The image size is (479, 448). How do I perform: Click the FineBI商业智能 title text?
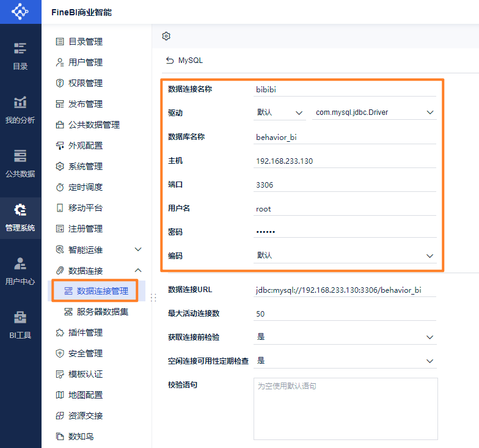point(82,12)
